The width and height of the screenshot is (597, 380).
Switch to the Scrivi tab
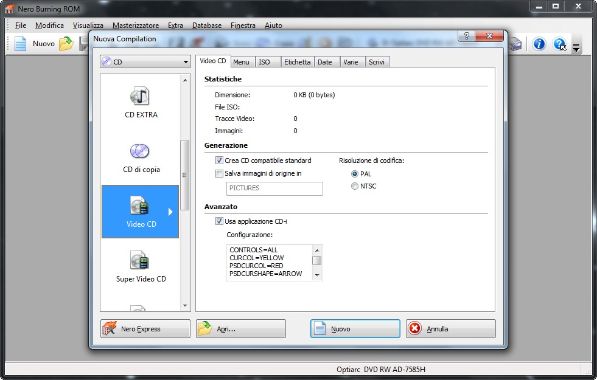[x=377, y=62]
